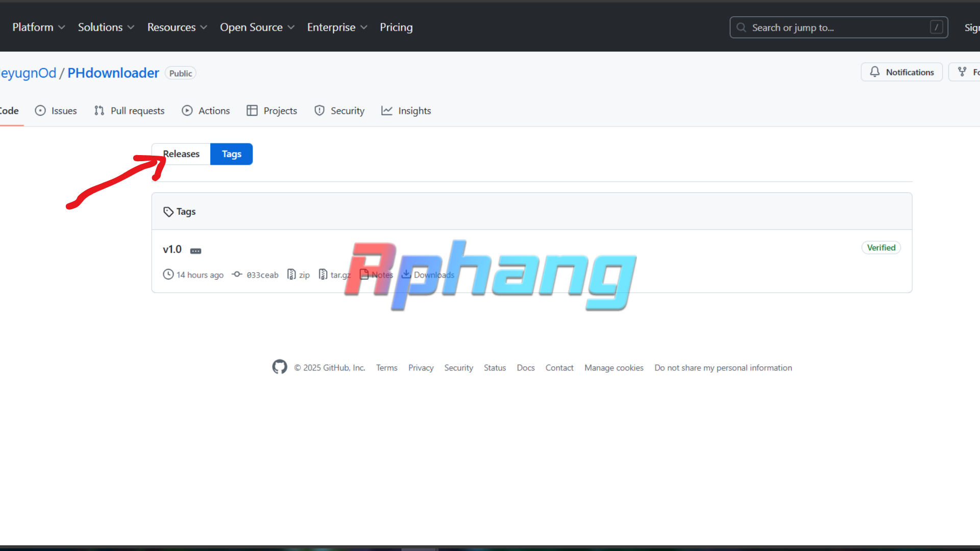Switch to the Pull requests tab
980x551 pixels.
click(129, 111)
